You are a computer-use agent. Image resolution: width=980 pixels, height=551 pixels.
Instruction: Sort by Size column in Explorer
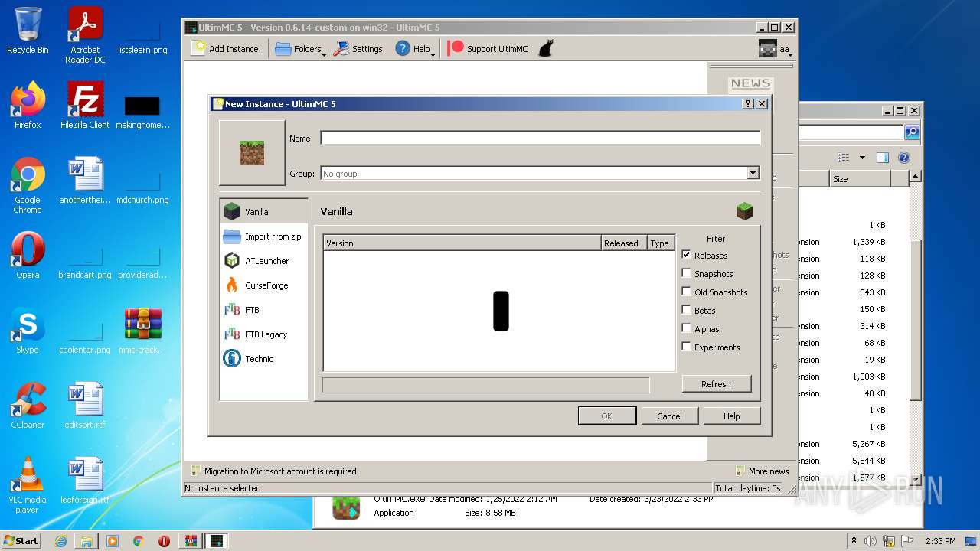[x=860, y=178]
